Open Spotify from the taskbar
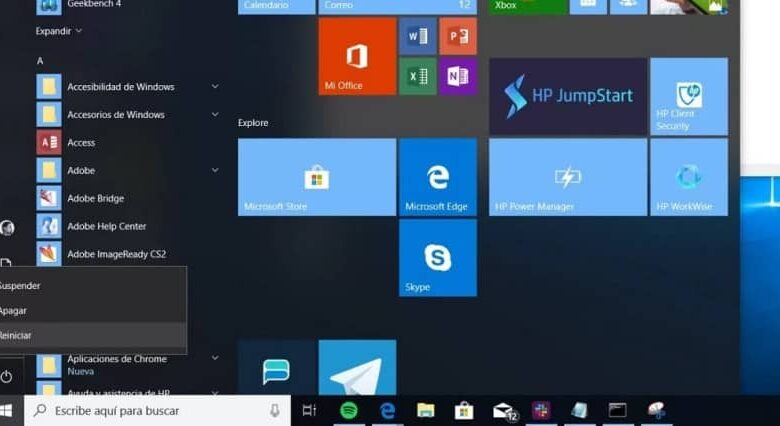The image size is (780, 426). [x=349, y=411]
